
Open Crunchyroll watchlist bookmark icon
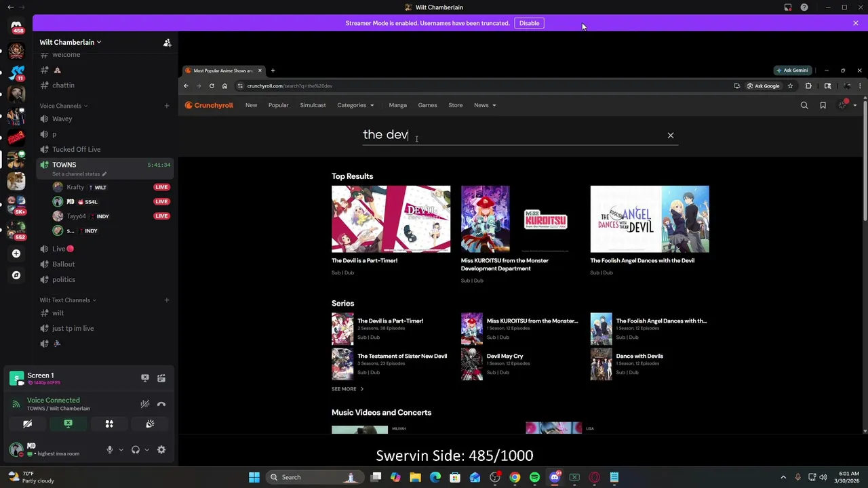[823, 105]
